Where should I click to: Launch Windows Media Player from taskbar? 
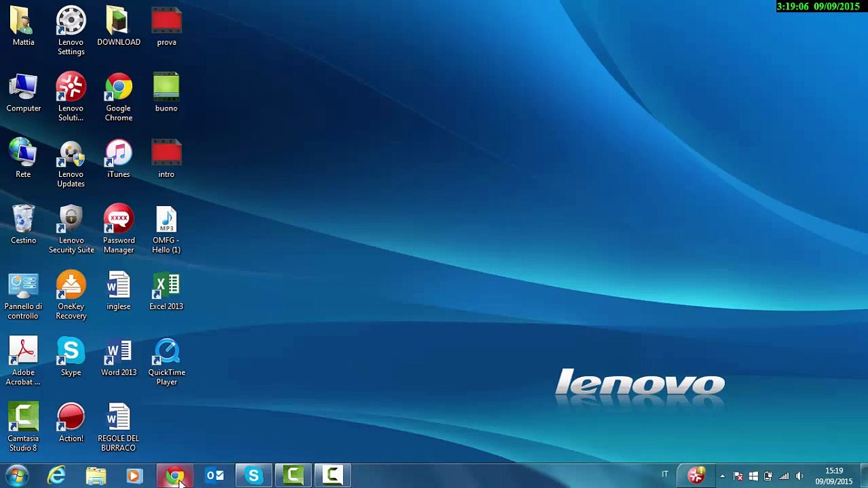coord(135,476)
